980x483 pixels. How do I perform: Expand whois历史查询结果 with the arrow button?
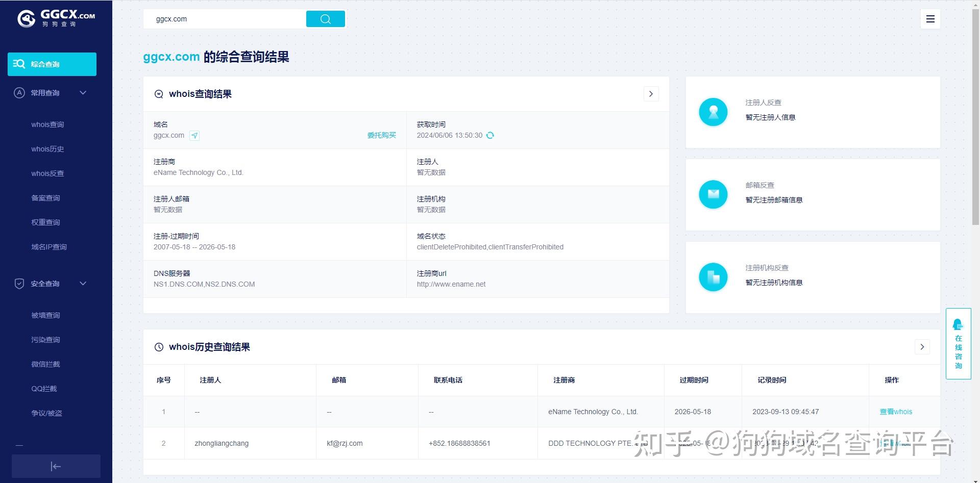pyautogui.click(x=922, y=347)
